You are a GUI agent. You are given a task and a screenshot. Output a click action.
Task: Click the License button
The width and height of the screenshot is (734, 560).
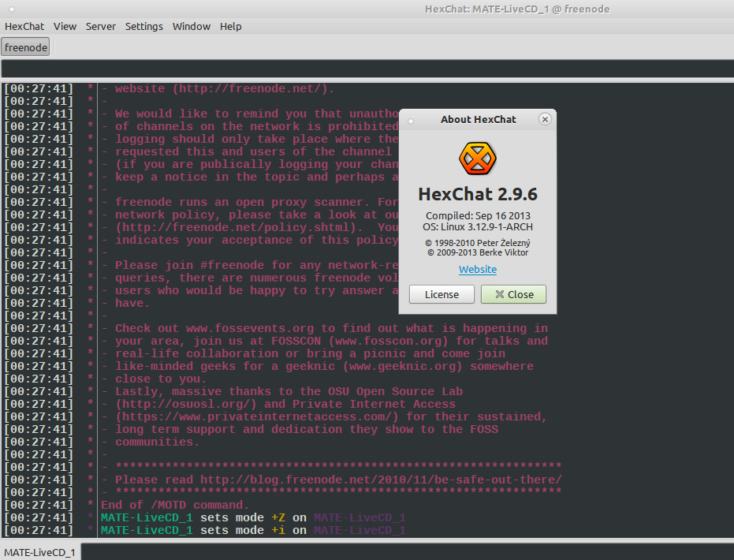tap(442, 294)
